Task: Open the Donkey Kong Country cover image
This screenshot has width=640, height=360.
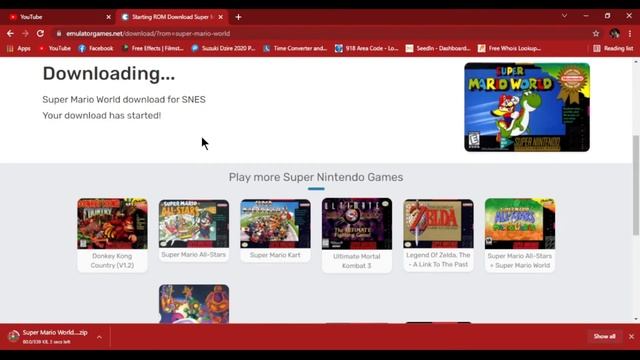Action: pyautogui.click(x=112, y=224)
